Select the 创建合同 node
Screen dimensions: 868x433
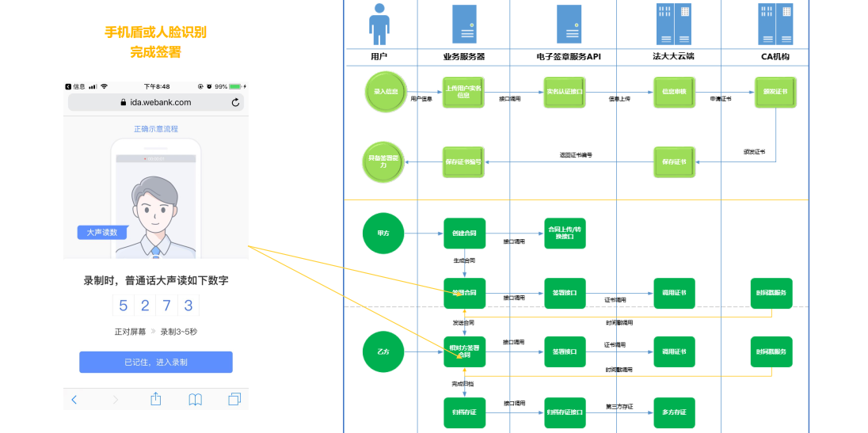(464, 234)
